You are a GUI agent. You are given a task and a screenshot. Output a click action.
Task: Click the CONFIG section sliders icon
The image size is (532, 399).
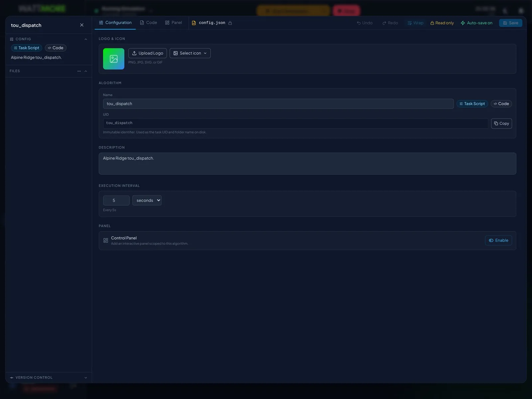pyautogui.click(x=12, y=39)
